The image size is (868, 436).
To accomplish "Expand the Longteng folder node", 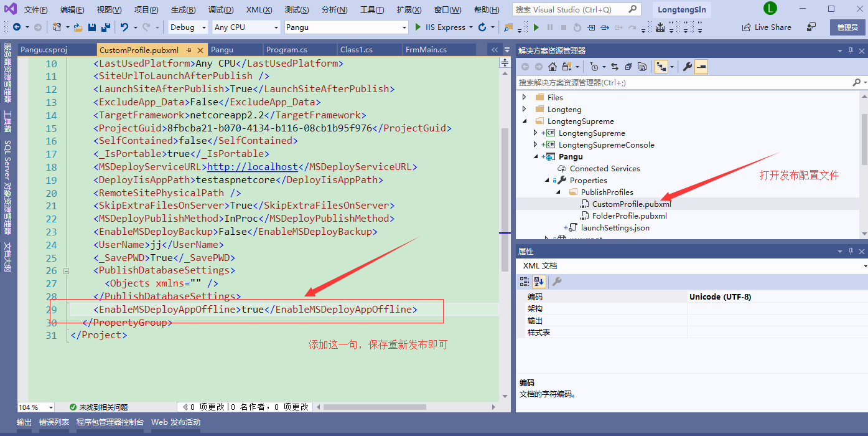I will click(x=524, y=110).
